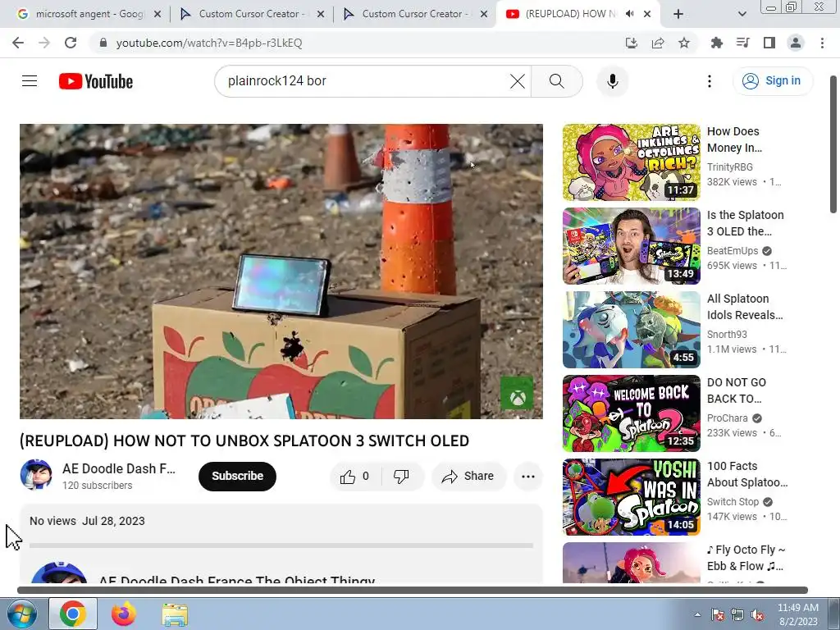Open '100 Facts About Splatoo...' title

[x=747, y=474]
